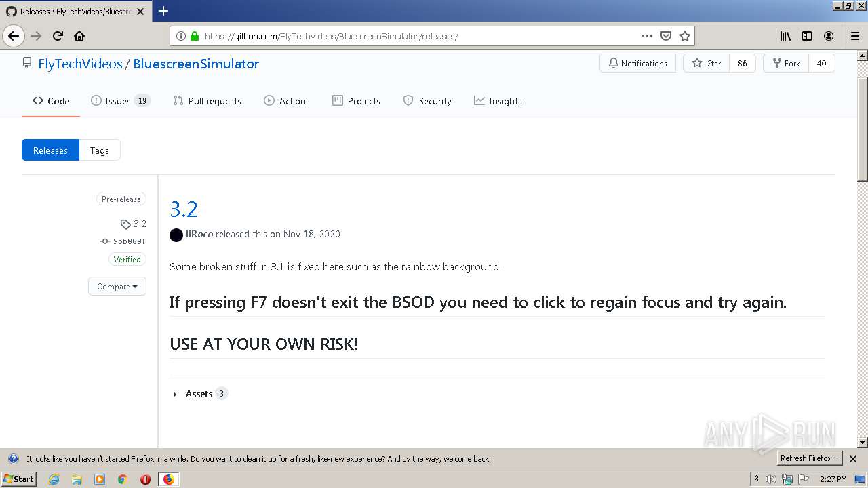
Task: Click the Verified signature badge
Action: (127, 259)
